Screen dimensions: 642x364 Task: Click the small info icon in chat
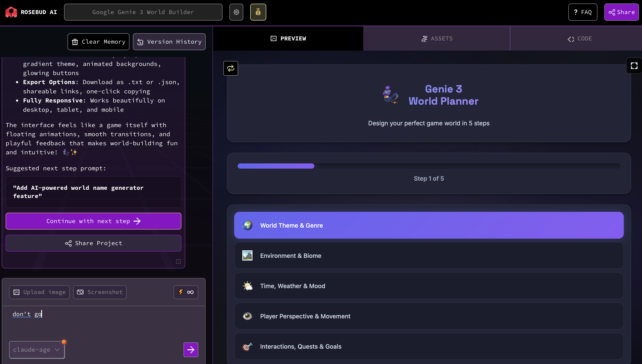[x=178, y=262]
